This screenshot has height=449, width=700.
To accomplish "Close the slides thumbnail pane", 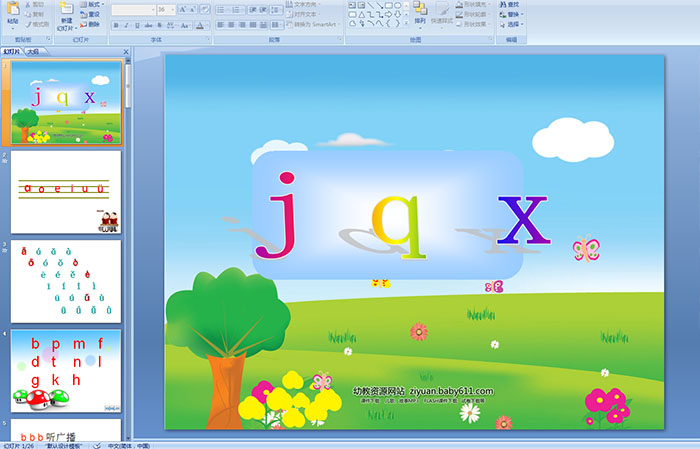I will click(x=125, y=52).
